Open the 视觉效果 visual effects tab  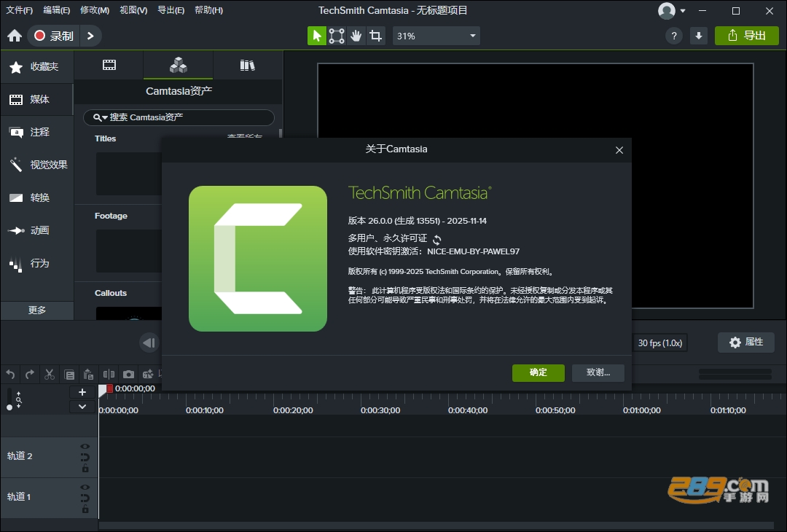(x=37, y=165)
